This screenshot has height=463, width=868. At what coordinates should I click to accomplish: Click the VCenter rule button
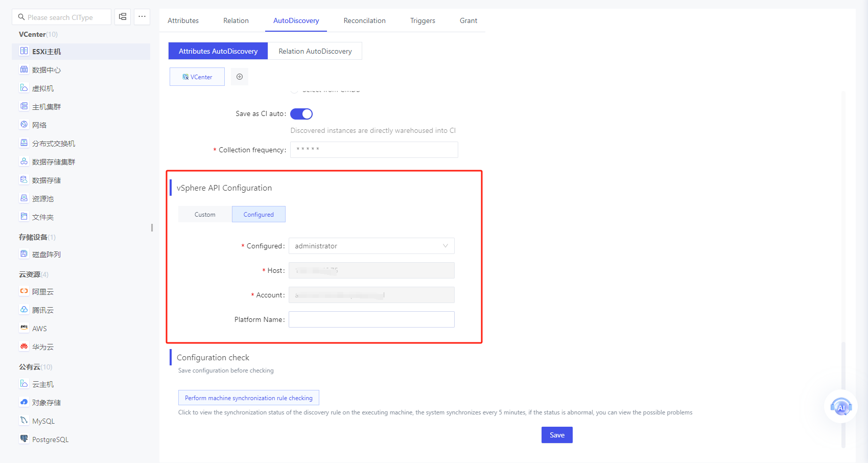pyautogui.click(x=197, y=77)
